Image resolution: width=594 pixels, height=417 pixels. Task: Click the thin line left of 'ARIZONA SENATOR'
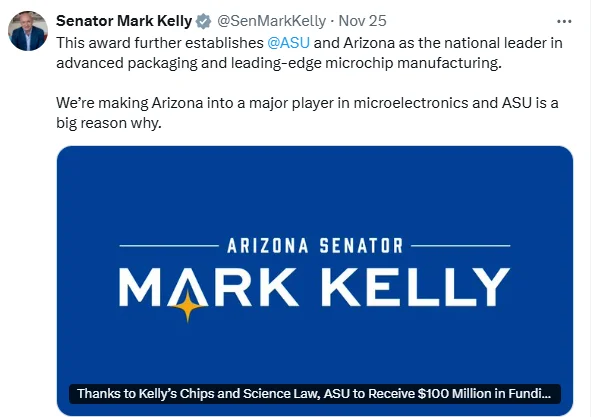pyautogui.click(x=169, y=246)
